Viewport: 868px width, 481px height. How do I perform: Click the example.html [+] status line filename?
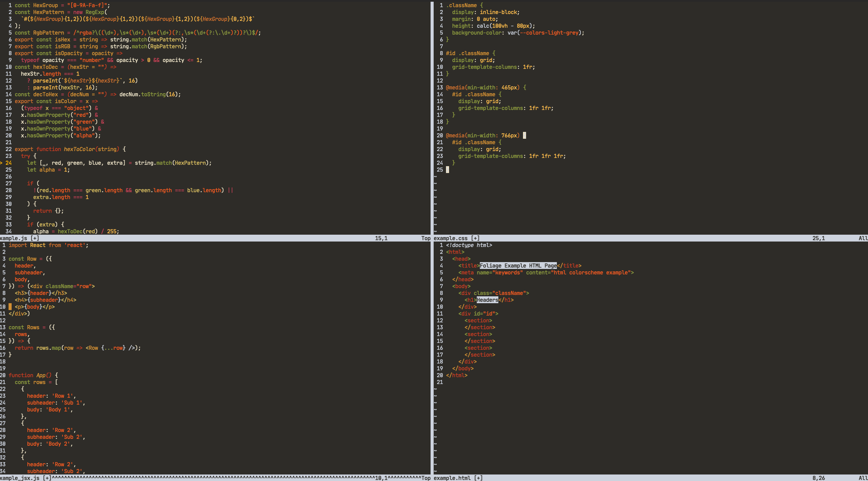tap(458, 478)
